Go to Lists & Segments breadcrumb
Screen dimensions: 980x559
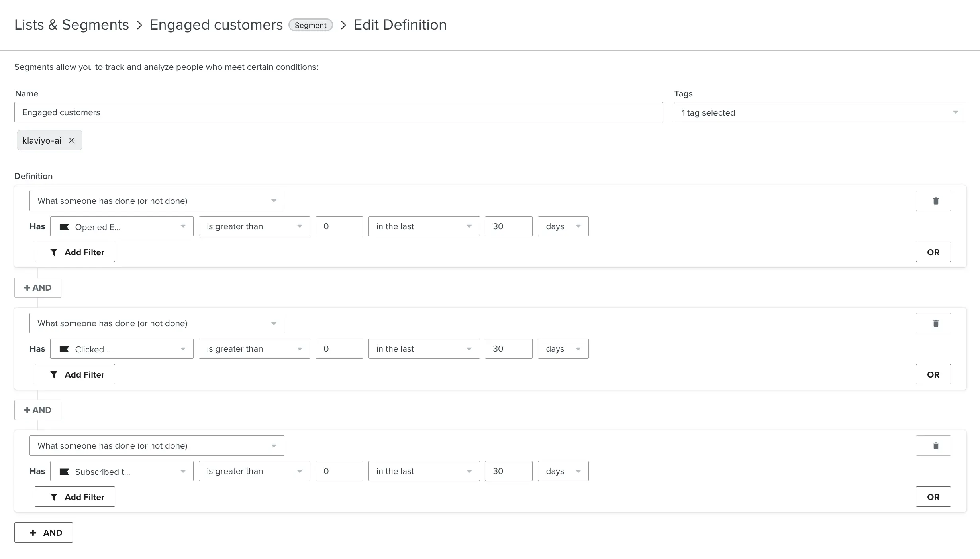[x=72, y=25]
